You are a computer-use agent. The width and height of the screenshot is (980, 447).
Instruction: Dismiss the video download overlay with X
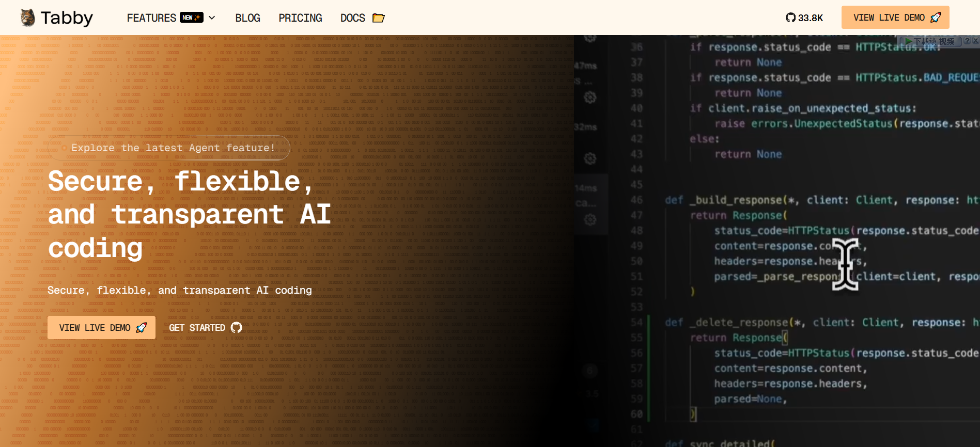[x=975, y=41]
